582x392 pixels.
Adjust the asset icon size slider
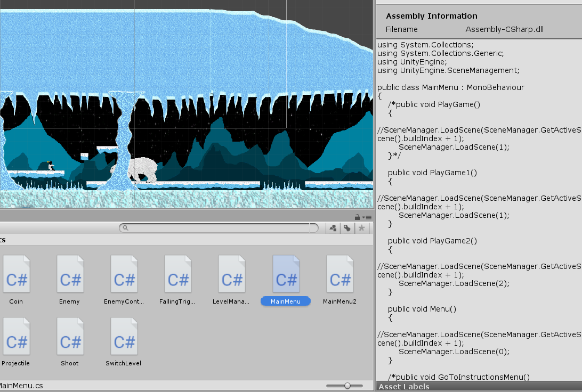(347, 386)
